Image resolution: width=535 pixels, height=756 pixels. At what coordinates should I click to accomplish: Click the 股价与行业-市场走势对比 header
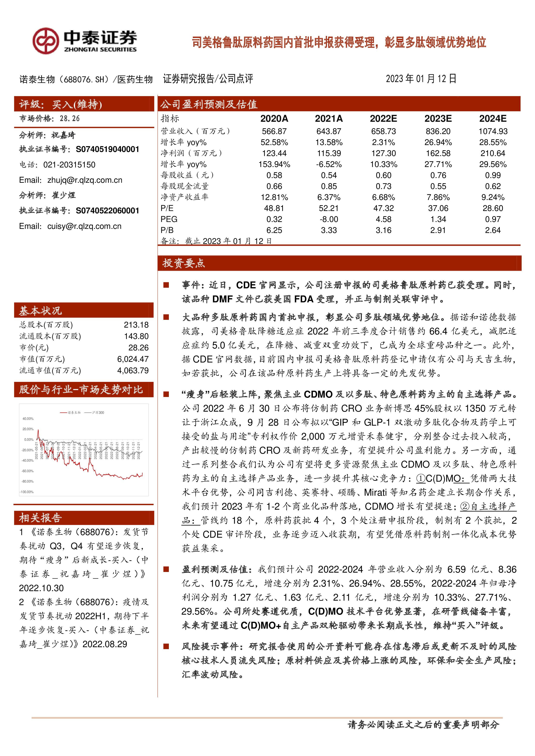[x=81, y=389]
